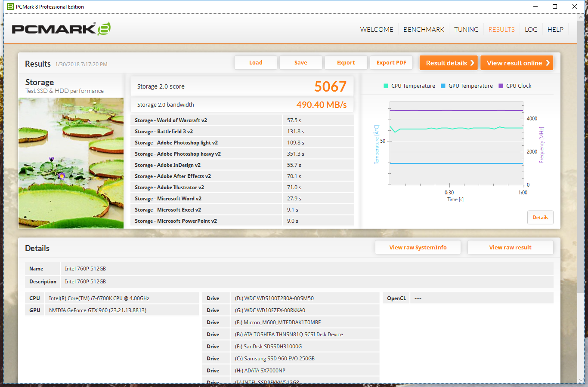Toggle the GPU Temperature legend swatch
Screen dimensions: 588x387
tap(443, 86)
